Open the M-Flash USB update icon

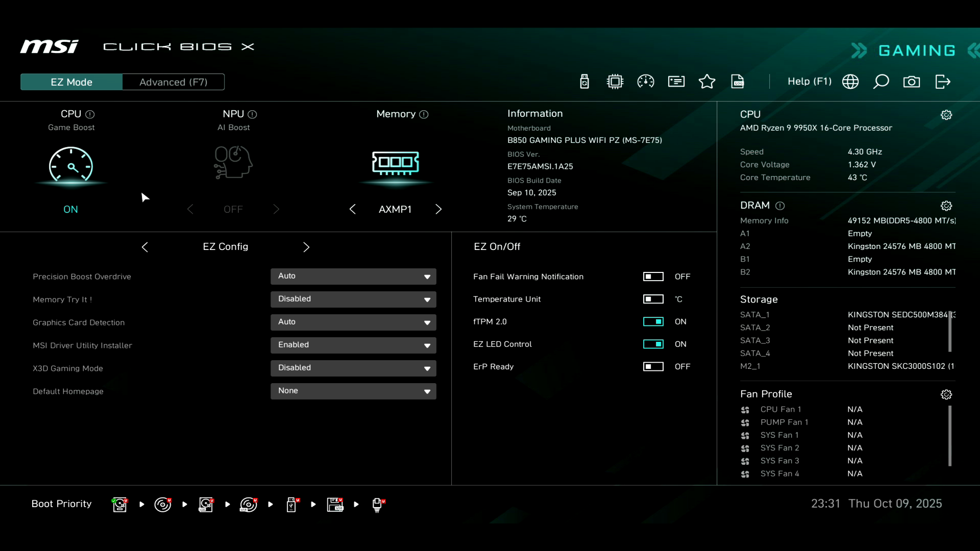[x=584, y=82]
